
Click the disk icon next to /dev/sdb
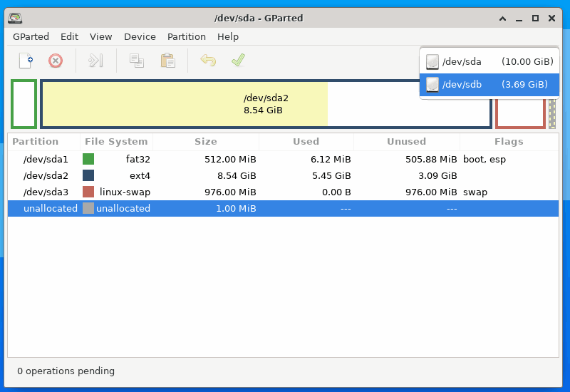pyautogui.click(x=432, y=84)
